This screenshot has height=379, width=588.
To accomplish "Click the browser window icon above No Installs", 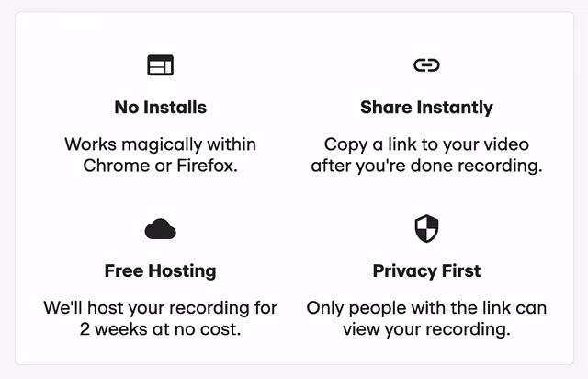I will pos(160,65).
